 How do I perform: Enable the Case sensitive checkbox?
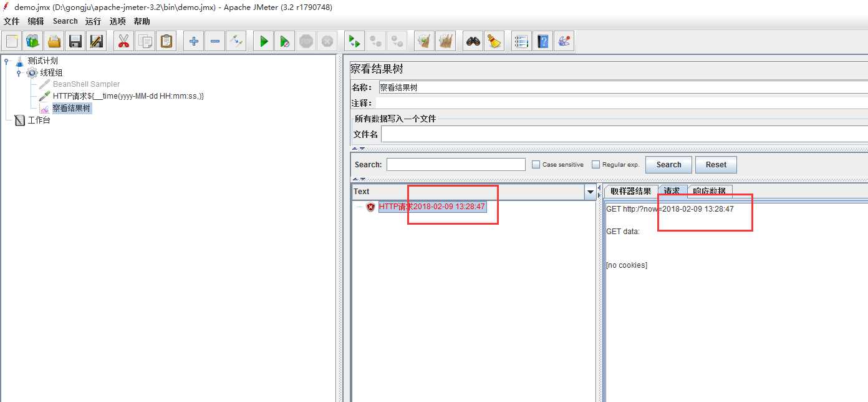(x=536, y=165)
